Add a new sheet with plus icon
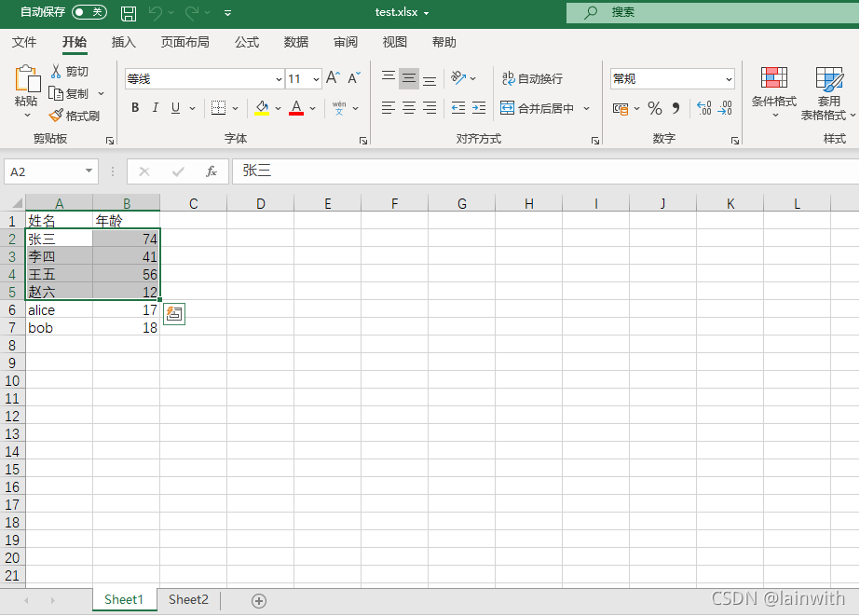Screen dimensions: 860x616 tap(259, 601)
